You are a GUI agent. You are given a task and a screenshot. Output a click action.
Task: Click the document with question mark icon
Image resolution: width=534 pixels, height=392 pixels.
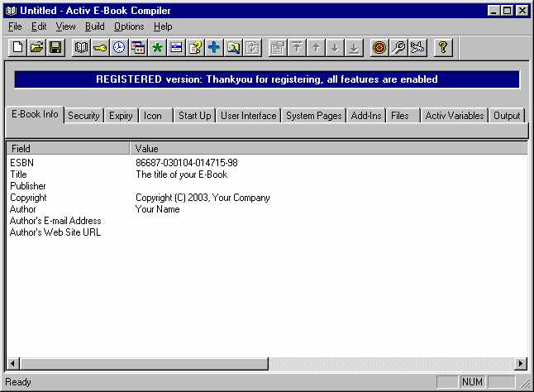click(x=195, y=47)
